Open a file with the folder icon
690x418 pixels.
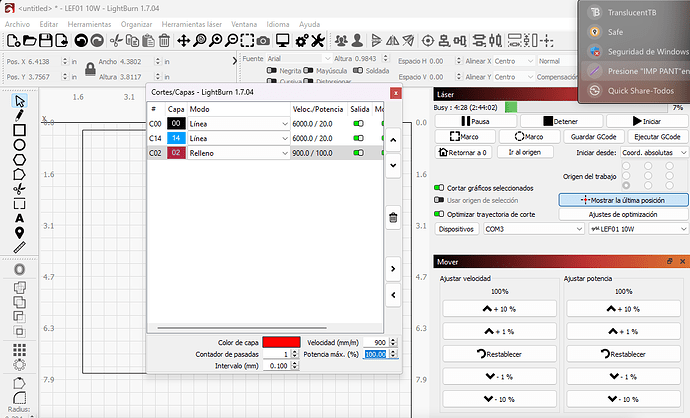(x=29, y=41)
